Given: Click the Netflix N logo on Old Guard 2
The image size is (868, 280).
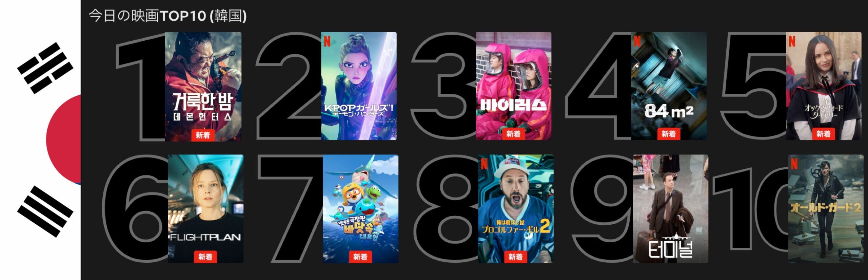Looking at the screenshot, I should pos(794,164).
